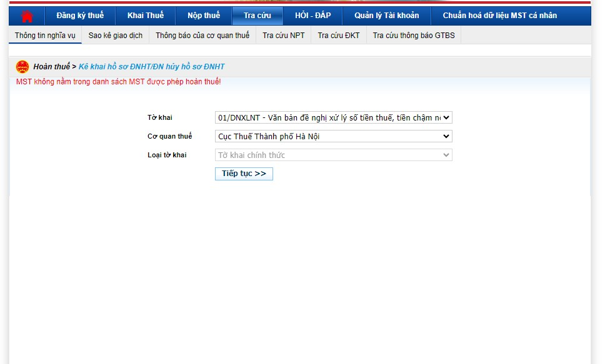Select the Tra cứu NPT tab
Image resolution: width=615 pixels, height=364 pixels.
[283, 36]
